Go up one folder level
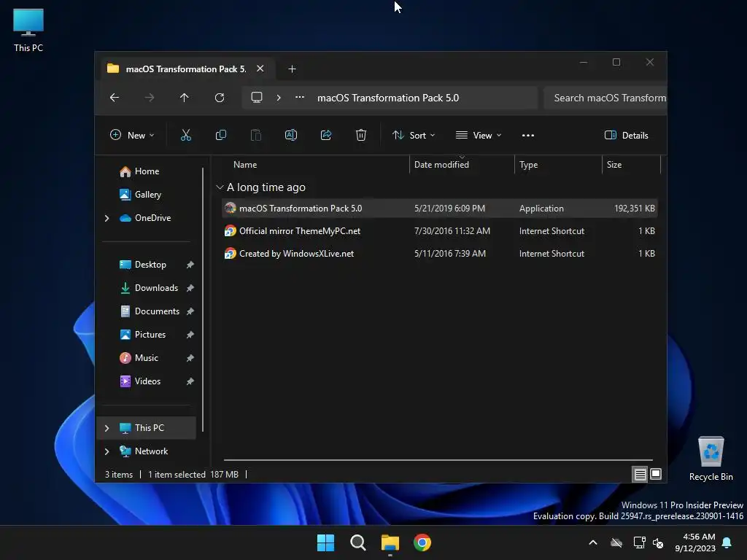The width and height of the screenshot is (747, 560). click(185, 98)
